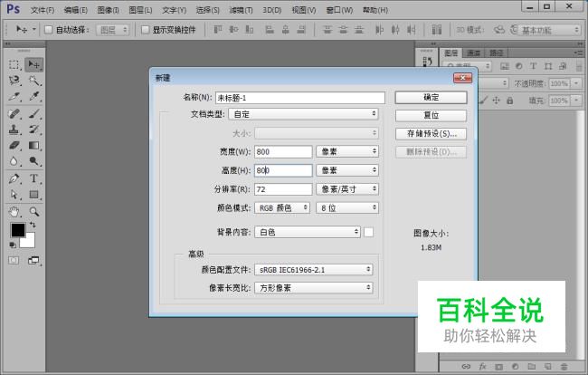Screen dimensions: 588x375
Task: Enable the 显示变换控件 checkbox
Action: [145, 30]
